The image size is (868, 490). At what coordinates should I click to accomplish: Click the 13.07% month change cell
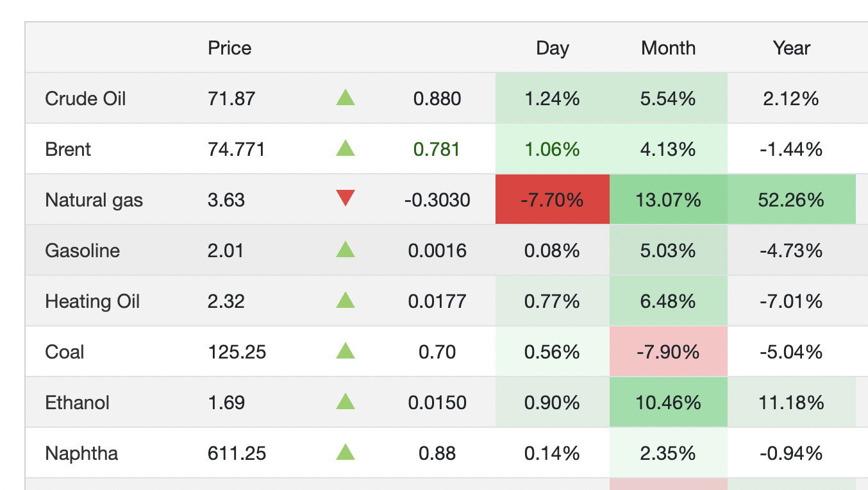(x=669, y=199)
